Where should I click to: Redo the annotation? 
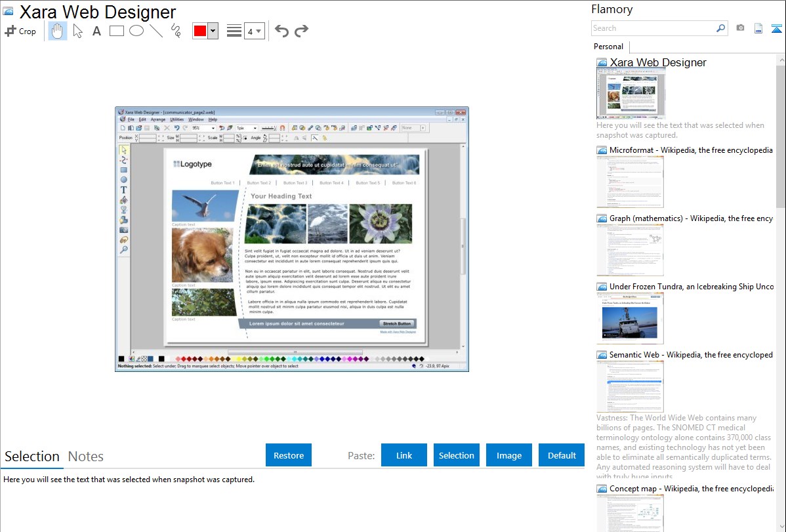click(301, 31)
